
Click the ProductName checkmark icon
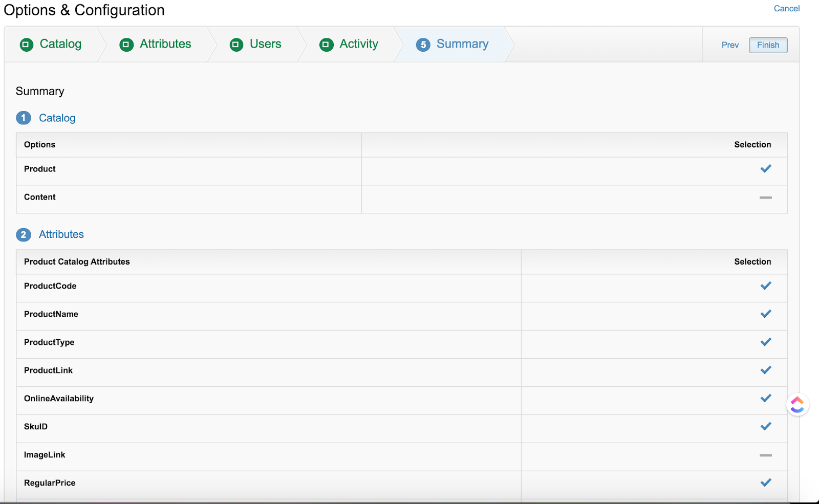click(766, 314)
